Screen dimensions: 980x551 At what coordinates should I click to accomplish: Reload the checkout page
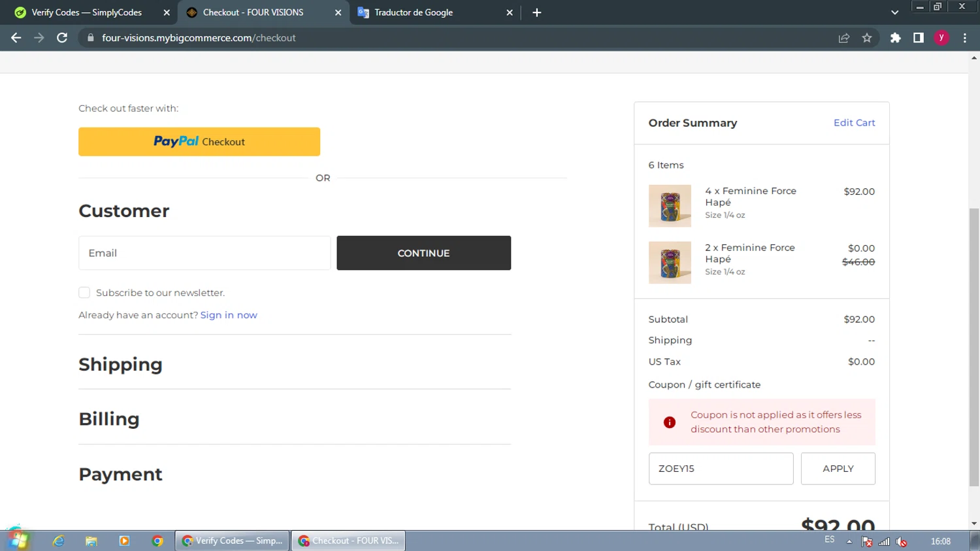62,38
